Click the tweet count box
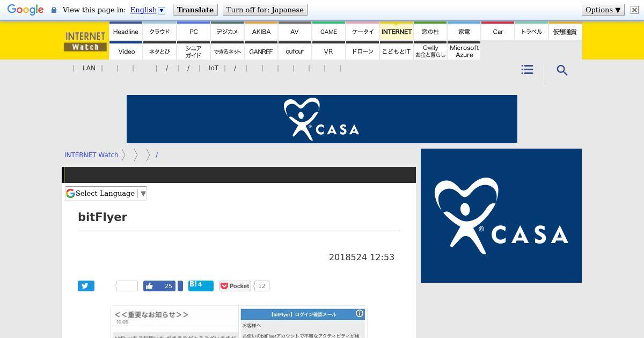 [127, 286]
